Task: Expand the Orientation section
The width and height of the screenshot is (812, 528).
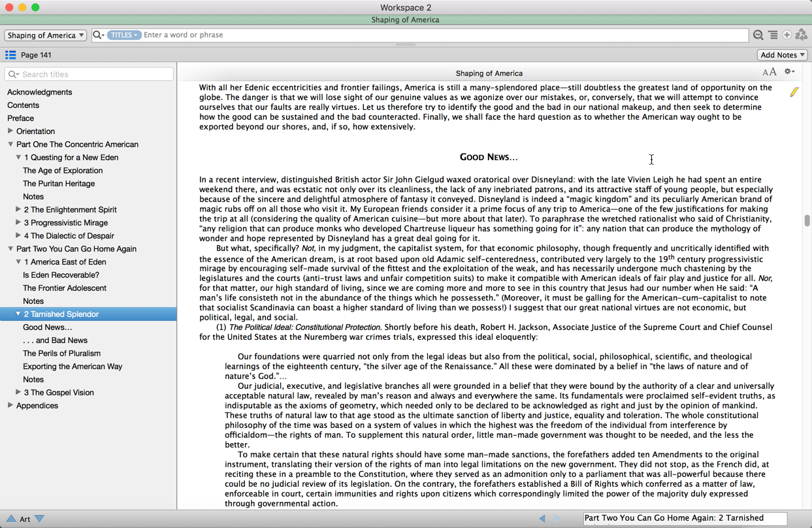Action: pos(10,131)
